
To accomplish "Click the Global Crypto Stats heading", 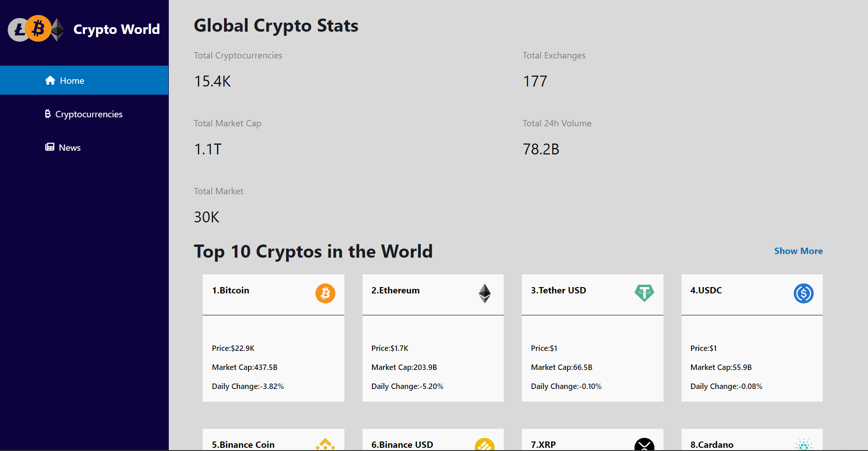I will (276, 25).
